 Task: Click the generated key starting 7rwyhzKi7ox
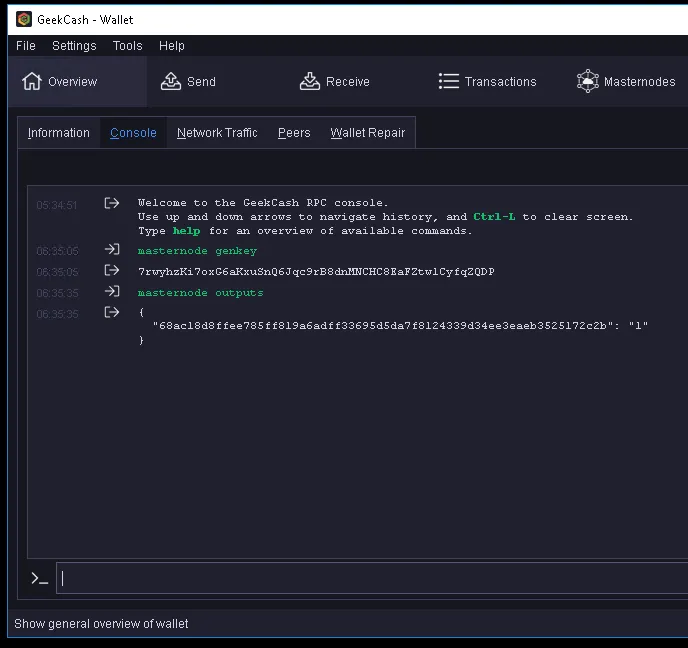tap(316, 272)
